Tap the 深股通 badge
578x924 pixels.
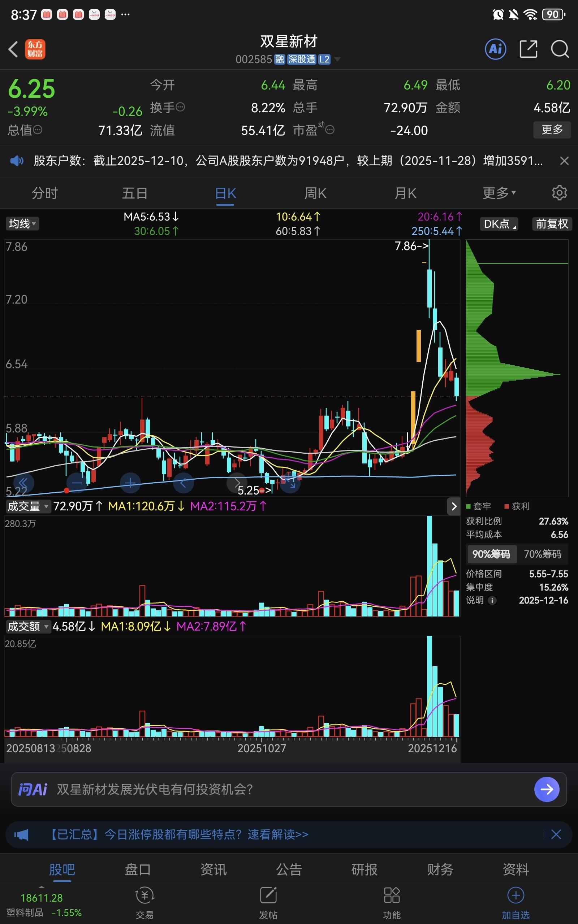click(302, 59)
